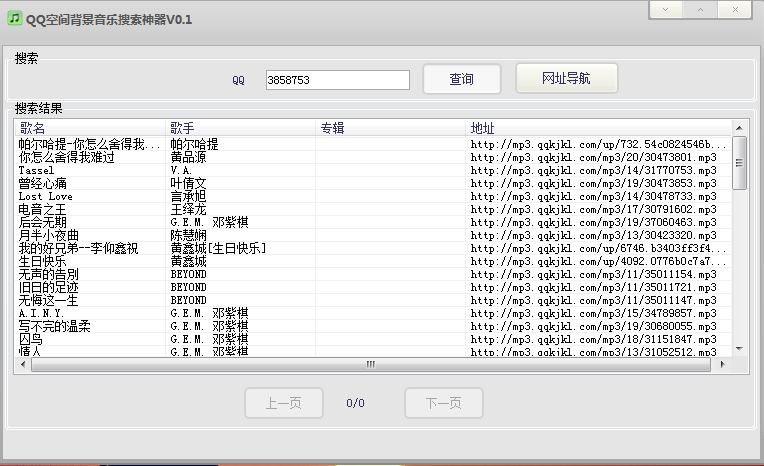Click the 地址 column header

(x=598, y=128)
